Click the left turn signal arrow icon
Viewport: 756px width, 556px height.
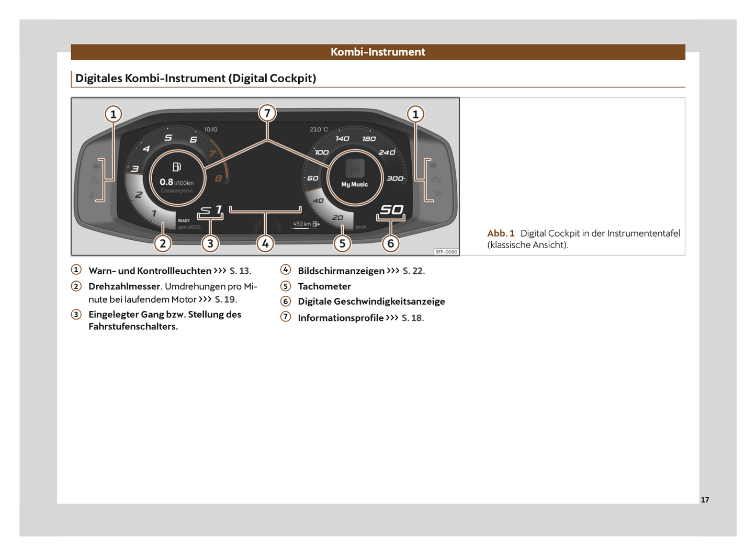coord(96,166)
